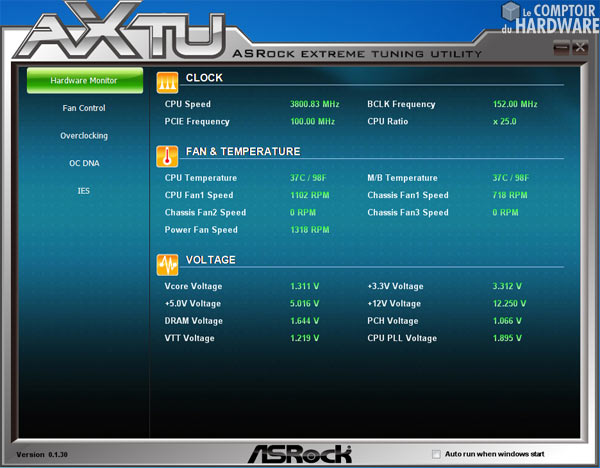The image size is (600, 468).
Task: Click the 1.895 V value
Action: [507, 338]
